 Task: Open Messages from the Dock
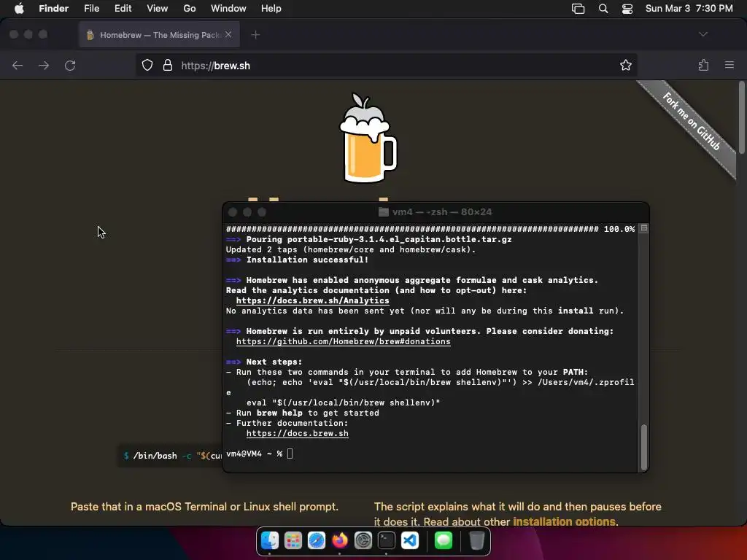coord(444,540)
